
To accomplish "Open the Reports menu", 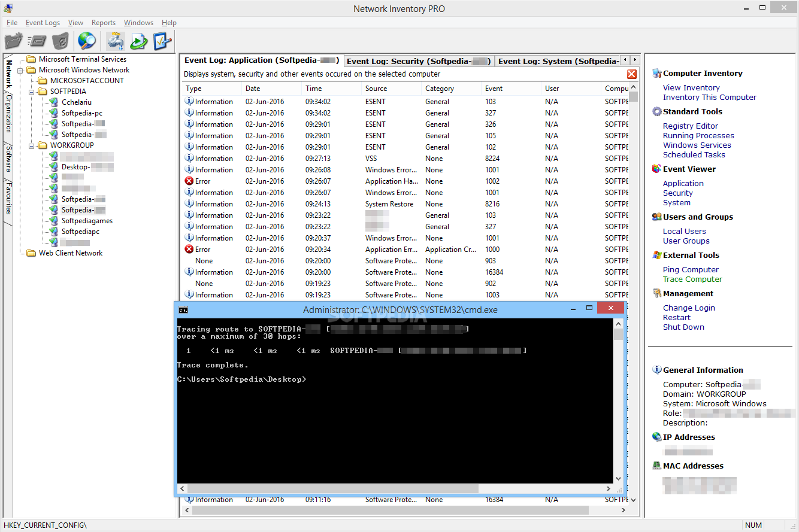I will (x=104, y=23).
